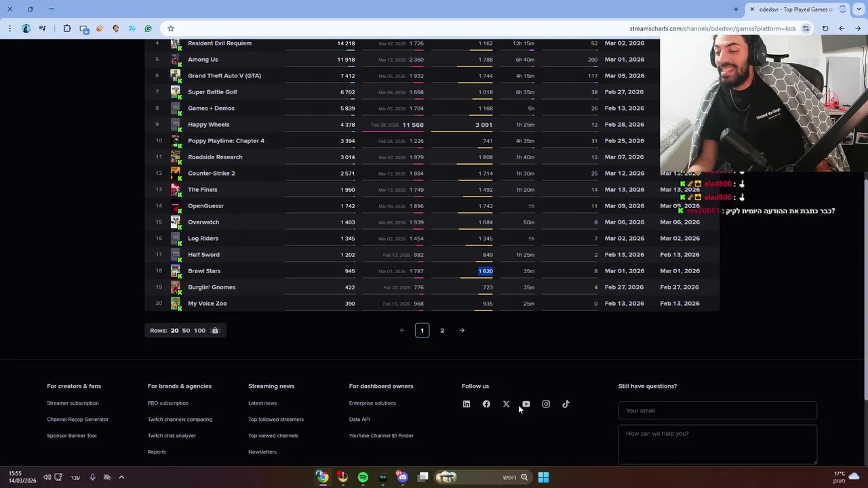Open the Chrome three-dot menu

click(x=9, y=28)
